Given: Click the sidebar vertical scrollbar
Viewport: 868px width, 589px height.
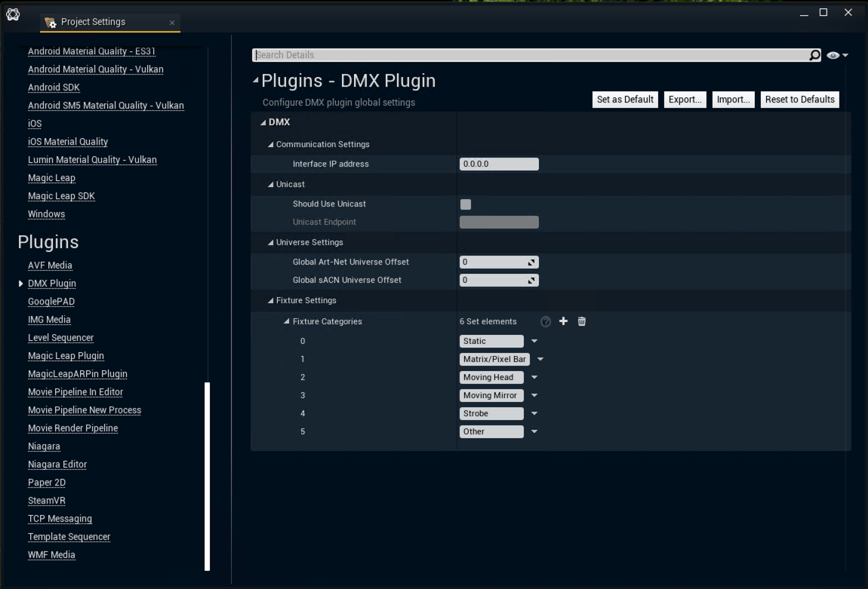Looking at the screenshot, I should [x=208, y=475].
